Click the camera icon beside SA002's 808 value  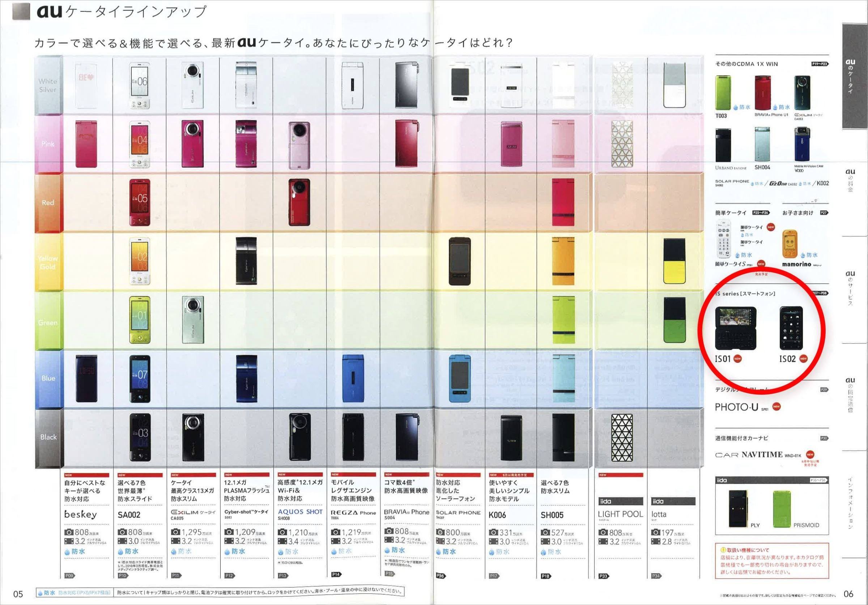tap(122, 532)
